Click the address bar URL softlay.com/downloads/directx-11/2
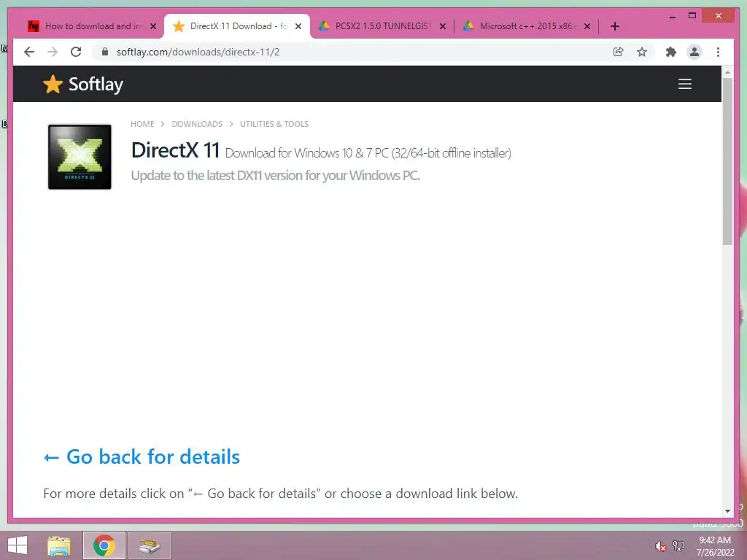 pos(198,52)
